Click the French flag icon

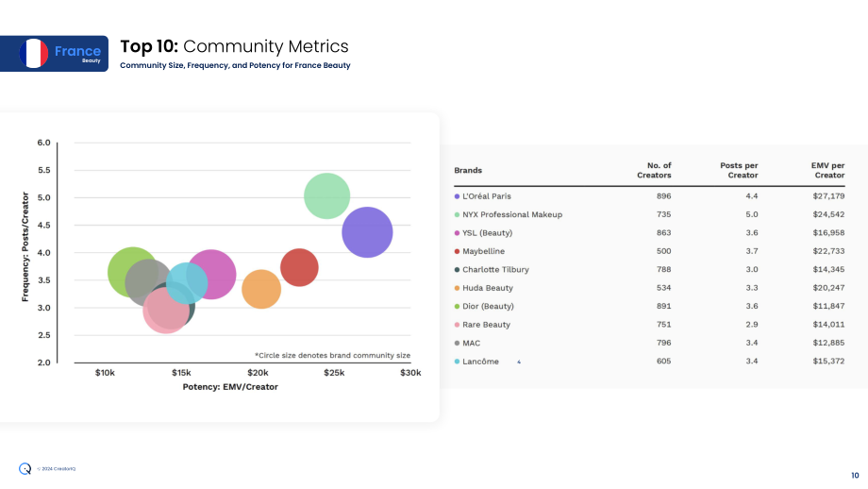click(34, 53)
